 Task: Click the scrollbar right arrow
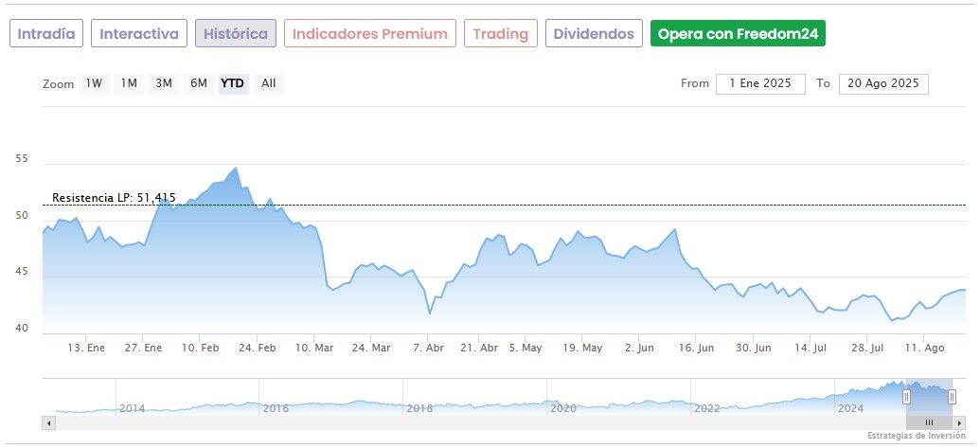[x=961, y=422]
